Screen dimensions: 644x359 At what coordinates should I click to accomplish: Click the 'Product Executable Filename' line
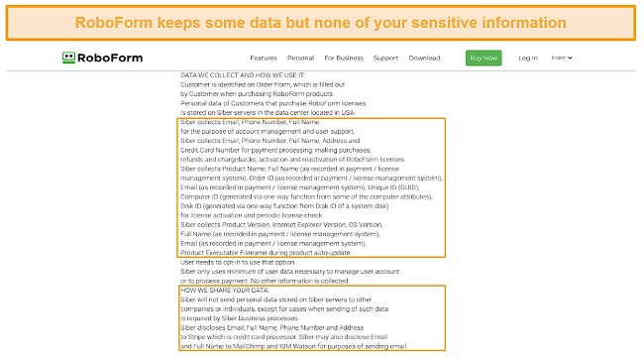tap(266, 253)
